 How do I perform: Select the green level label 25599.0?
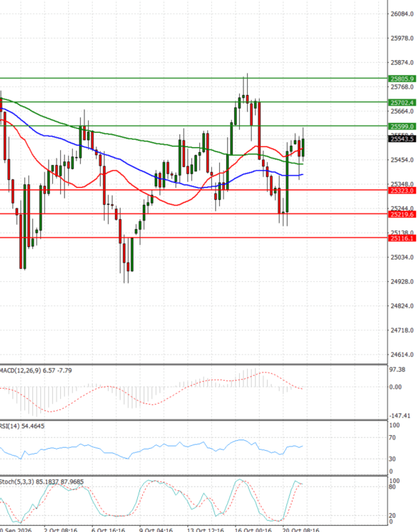point(402,126)
